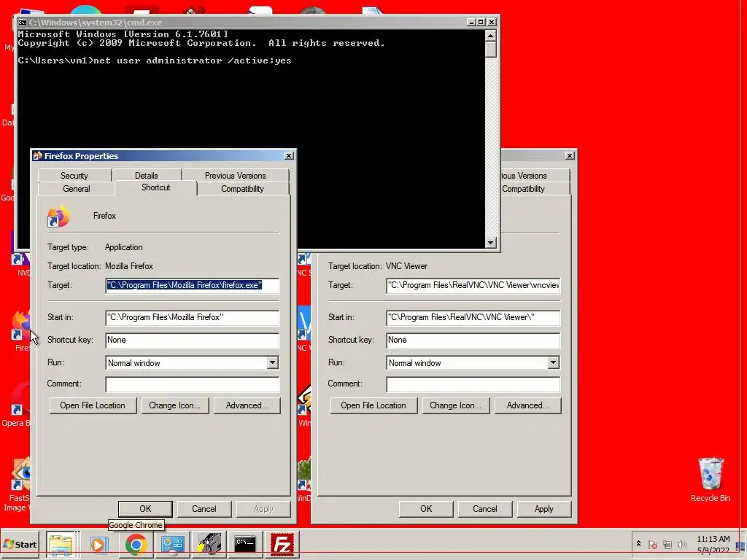Click Apply in VNC Viewer properties dialog
Screen dimensions: 747x560
pos(543,508)
